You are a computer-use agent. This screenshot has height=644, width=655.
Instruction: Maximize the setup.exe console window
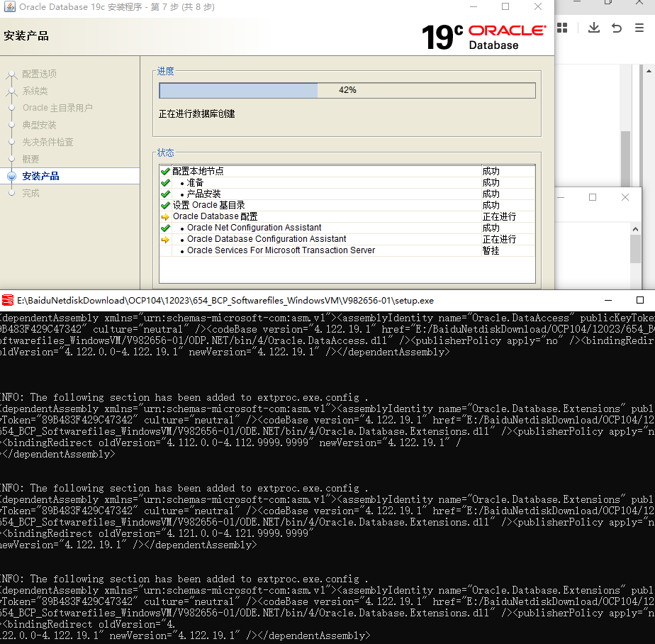(640, 300)
